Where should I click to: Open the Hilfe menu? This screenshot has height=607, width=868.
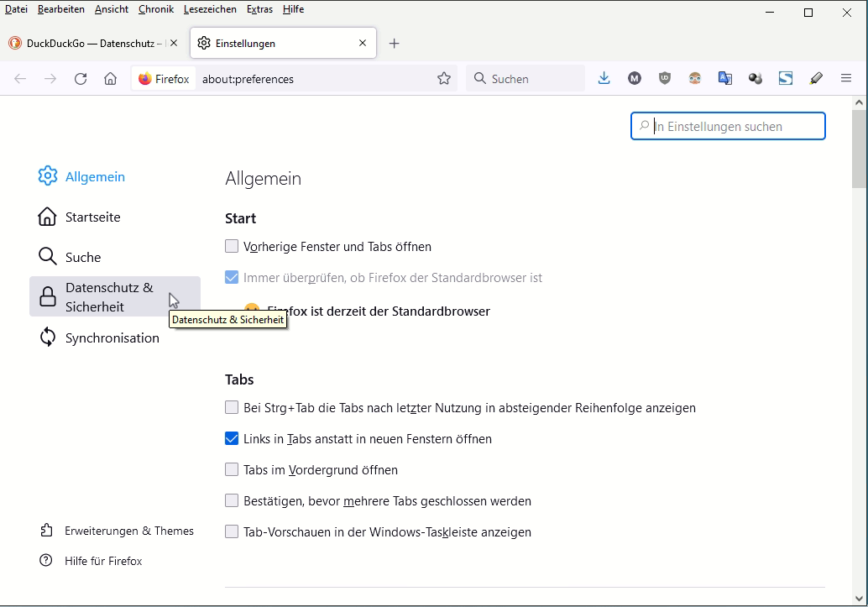click(x=293, y=9)
